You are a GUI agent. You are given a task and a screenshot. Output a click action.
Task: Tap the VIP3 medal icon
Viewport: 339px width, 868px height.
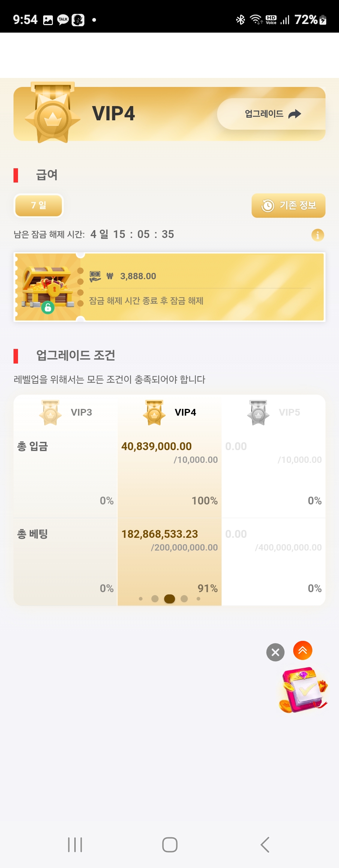(x=50, y=413)
